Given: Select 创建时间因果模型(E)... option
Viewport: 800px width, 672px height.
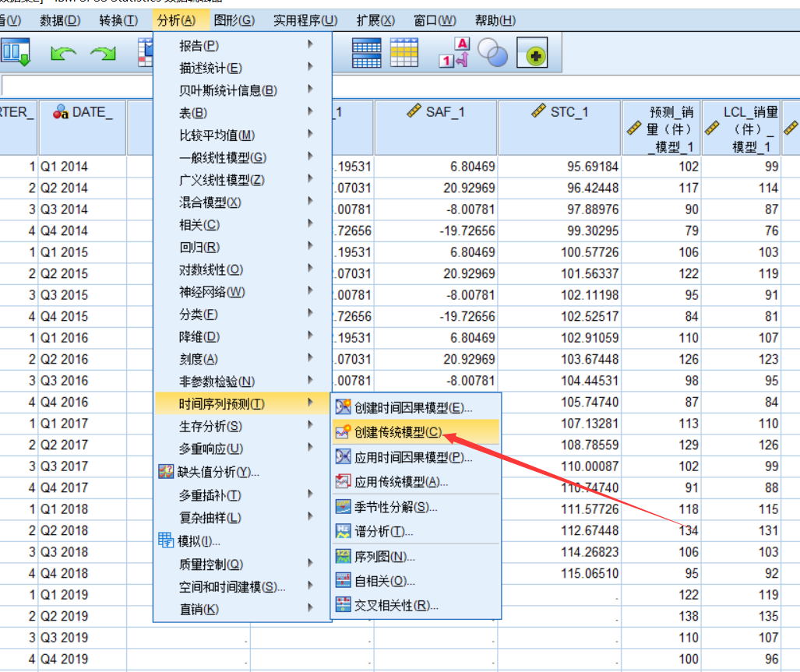Looking at the screenshot, I should [416, 407].
